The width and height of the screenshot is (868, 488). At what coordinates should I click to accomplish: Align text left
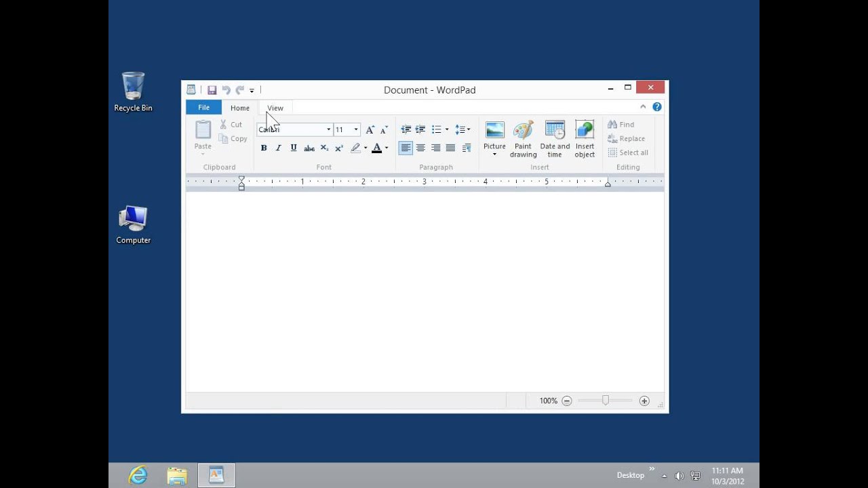pyautogui.click(x=406, y=148)
